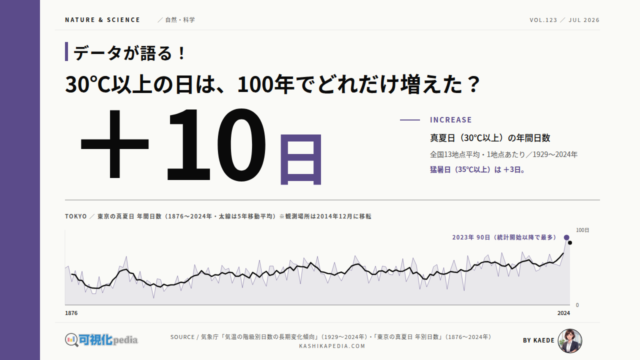640x360 pixels.
Task: Click the INCREASE label
Action: (451, 120)
